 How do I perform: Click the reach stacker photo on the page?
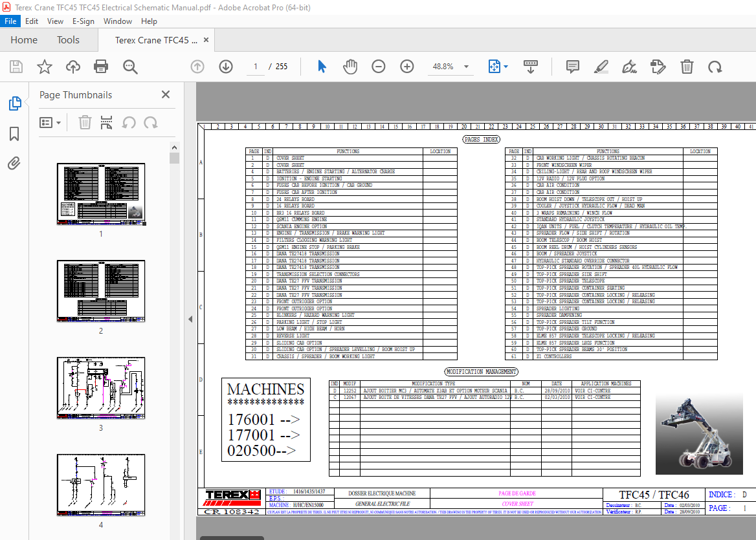[x=698, y=434]
